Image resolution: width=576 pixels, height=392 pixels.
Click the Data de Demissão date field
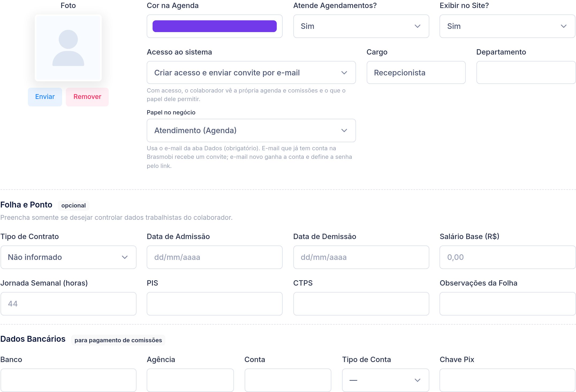click(361, 257)
